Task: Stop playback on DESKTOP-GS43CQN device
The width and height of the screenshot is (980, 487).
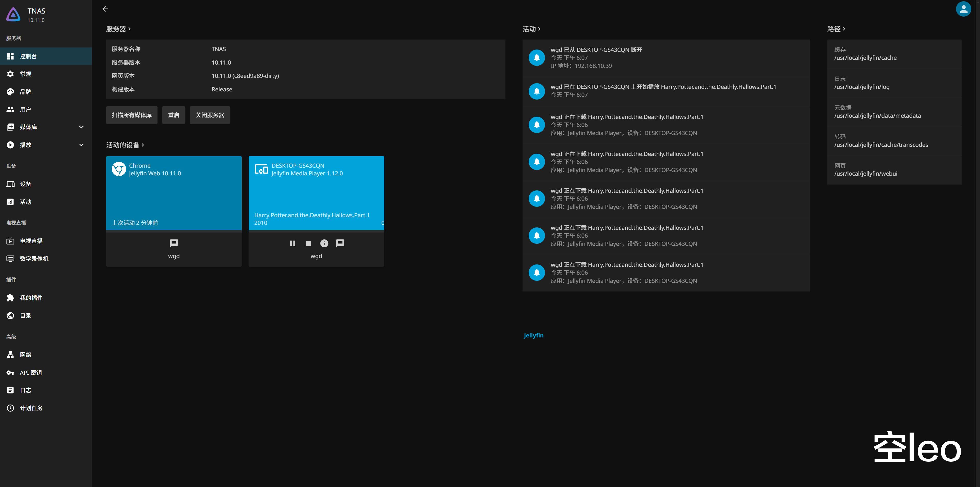Action: coord(308,243)
